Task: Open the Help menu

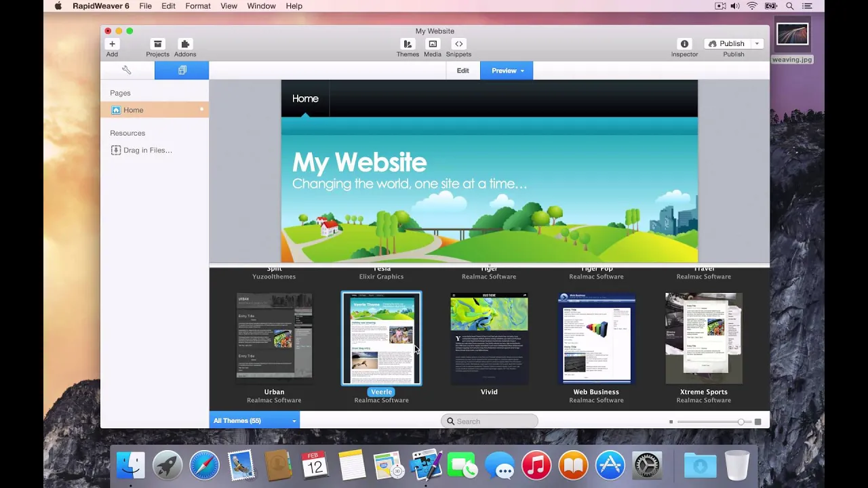Action: click(294, 6)
